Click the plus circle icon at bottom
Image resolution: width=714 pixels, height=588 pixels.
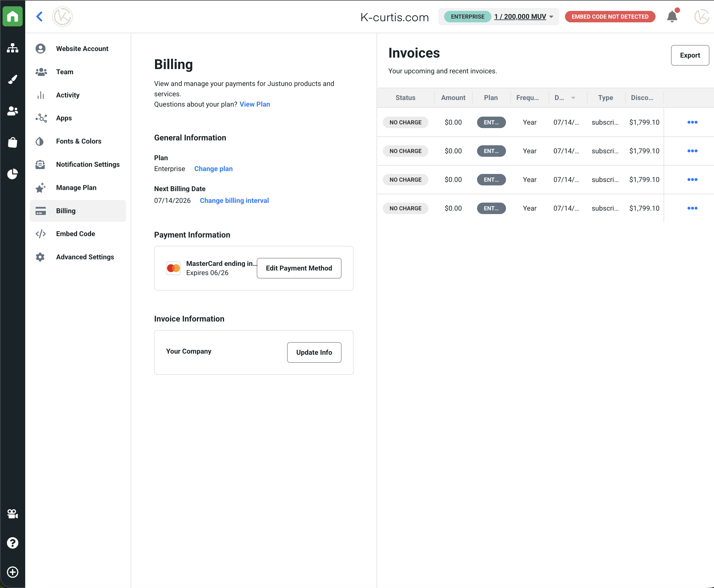point(13,572)
